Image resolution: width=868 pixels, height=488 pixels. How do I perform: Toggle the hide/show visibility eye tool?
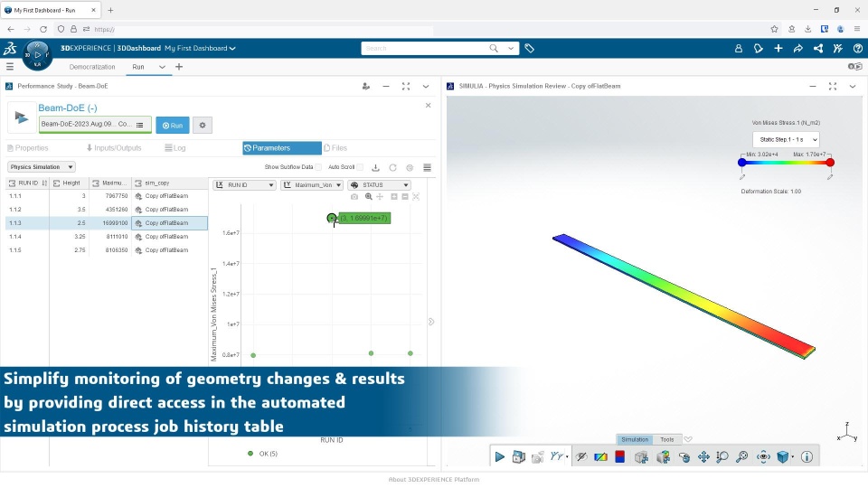[581, 457]
